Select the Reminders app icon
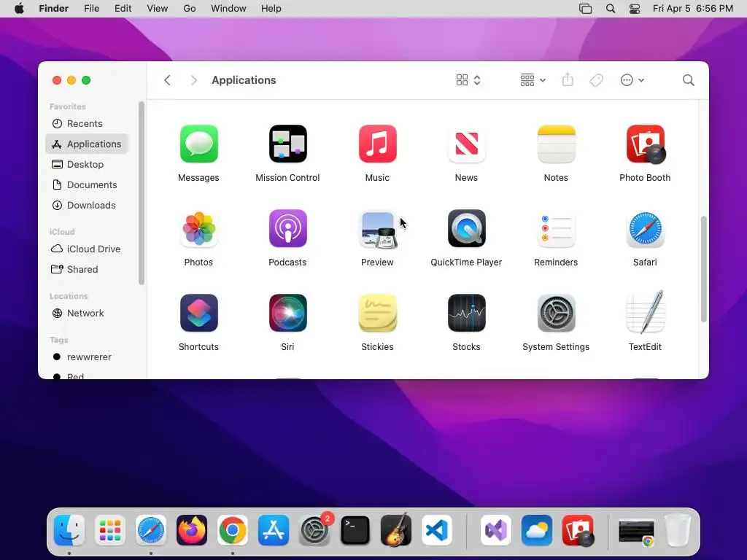The height and width of the screenshot is (560, 747). (x=556, y=228)
